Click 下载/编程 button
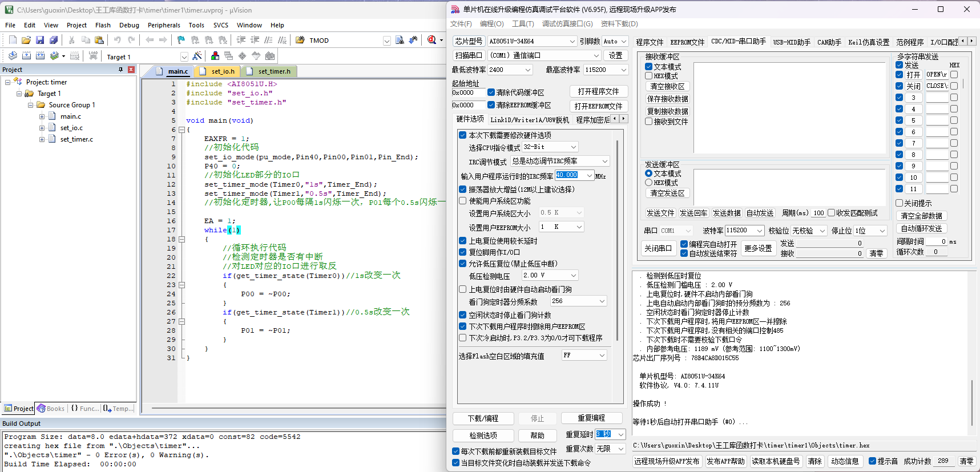980x472 pixels. click(483, 418)
